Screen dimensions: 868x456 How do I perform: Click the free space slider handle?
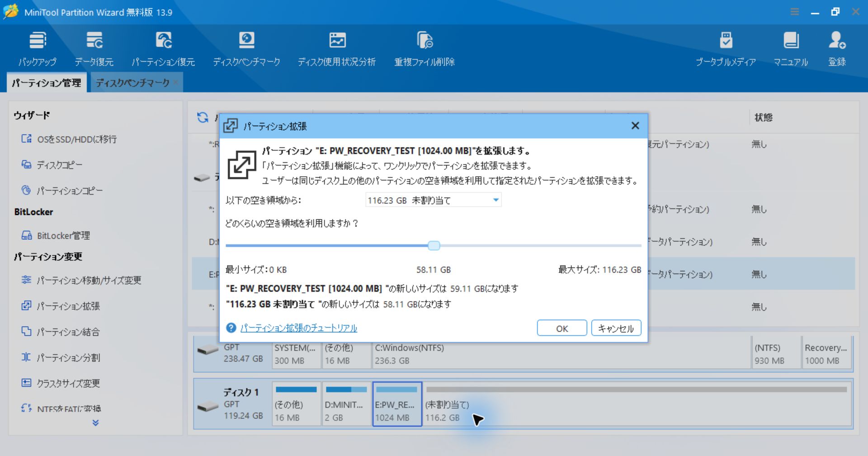click(434, 246)
